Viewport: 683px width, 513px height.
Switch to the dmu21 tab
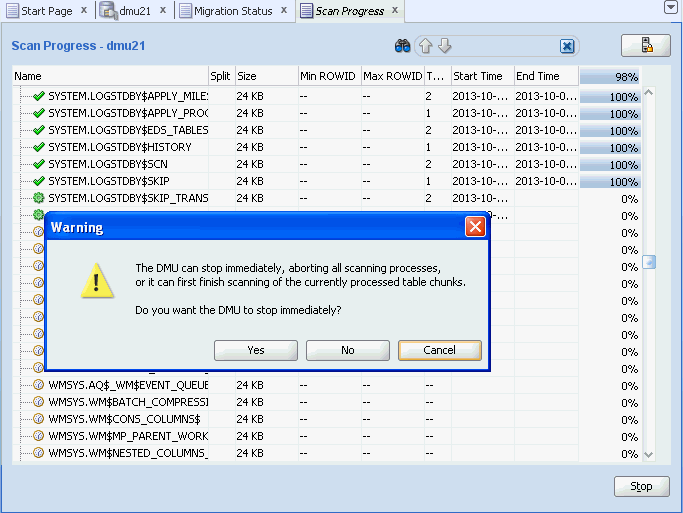click(134, 11)
